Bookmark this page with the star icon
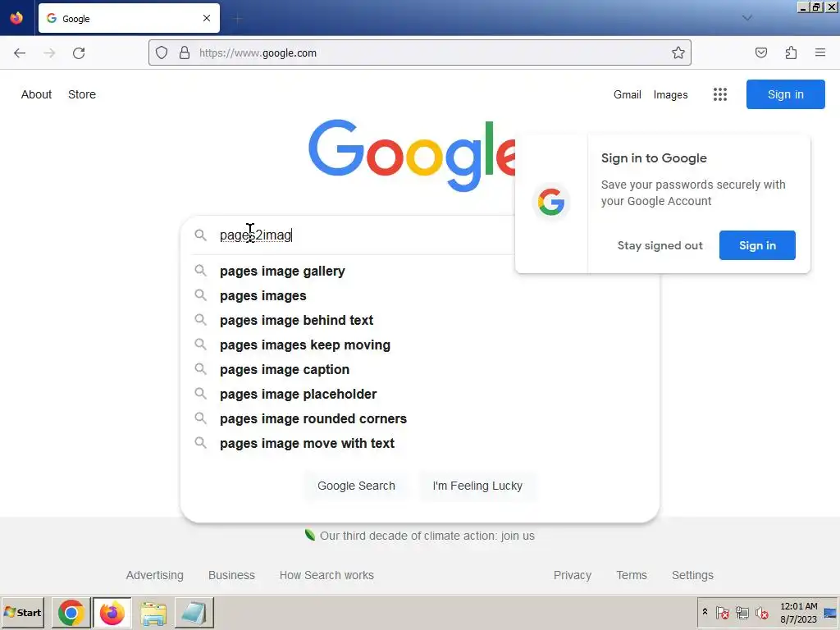 pos(678,52)
